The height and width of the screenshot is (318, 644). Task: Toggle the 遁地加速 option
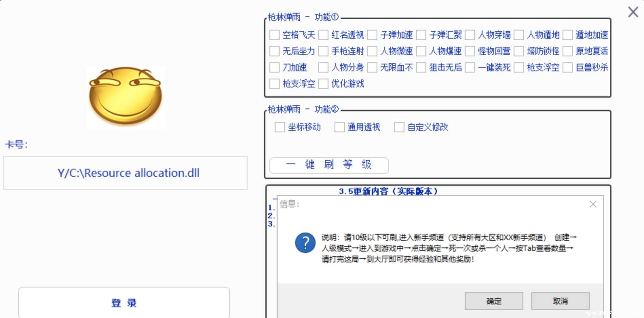click(567, 35)
